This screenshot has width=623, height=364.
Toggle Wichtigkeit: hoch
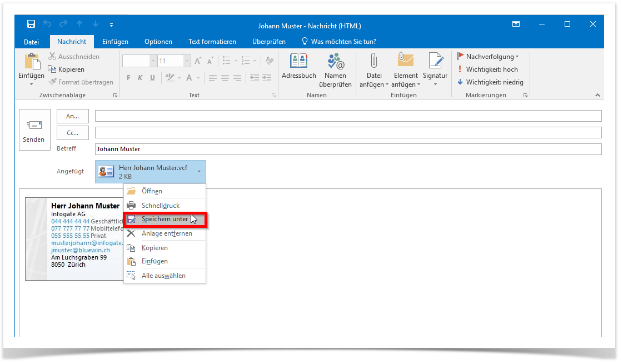coord(487,69)
